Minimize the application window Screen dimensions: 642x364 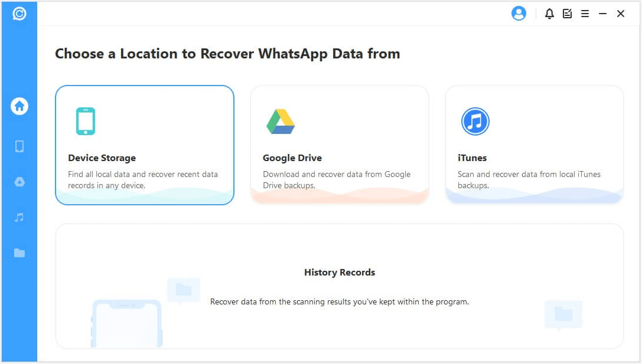[x=602, y=14]
